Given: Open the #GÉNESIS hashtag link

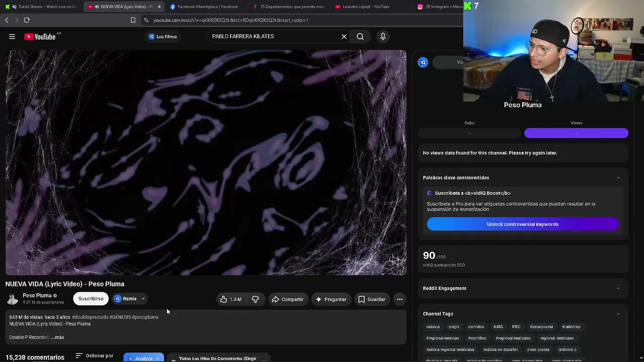Looking at the screenshot, I should [x=120, y=317].
